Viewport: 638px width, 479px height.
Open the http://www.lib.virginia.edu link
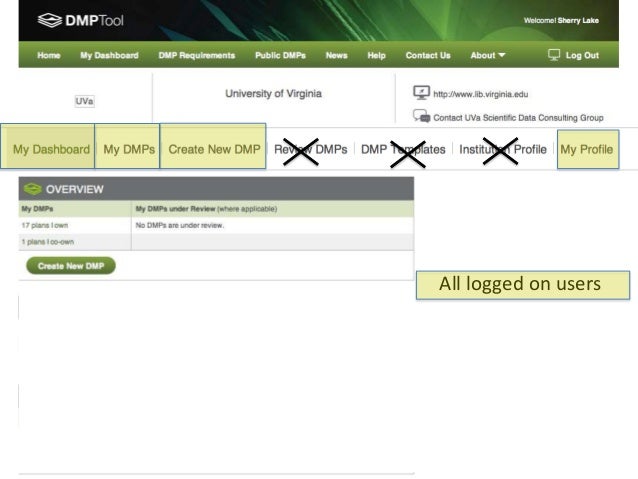(481, 94)
